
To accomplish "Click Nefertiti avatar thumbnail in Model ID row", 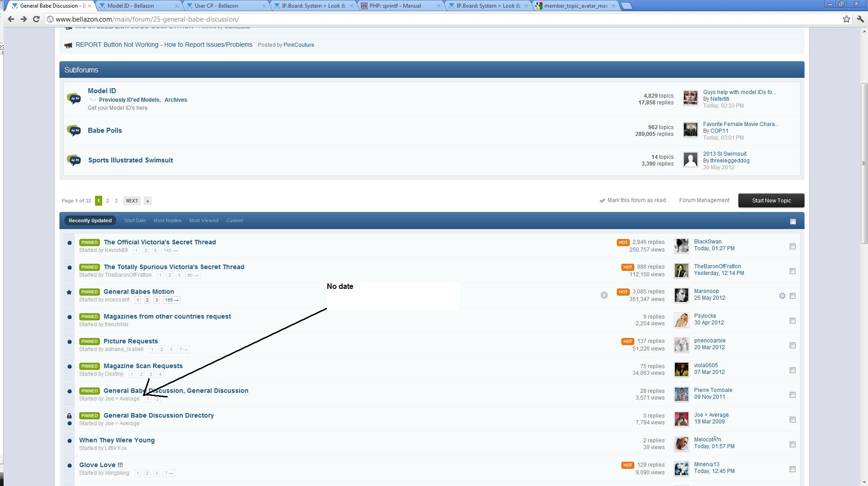I will [690, 98].
